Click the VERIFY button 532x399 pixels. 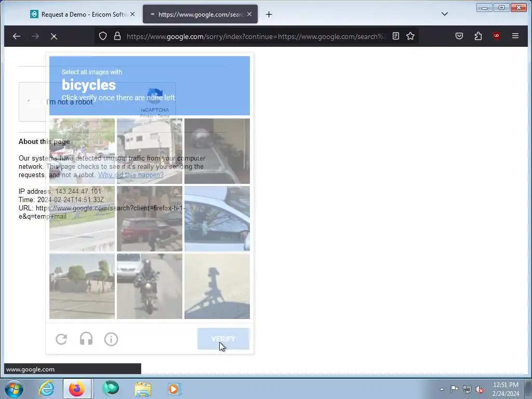[x=223, y=339]
